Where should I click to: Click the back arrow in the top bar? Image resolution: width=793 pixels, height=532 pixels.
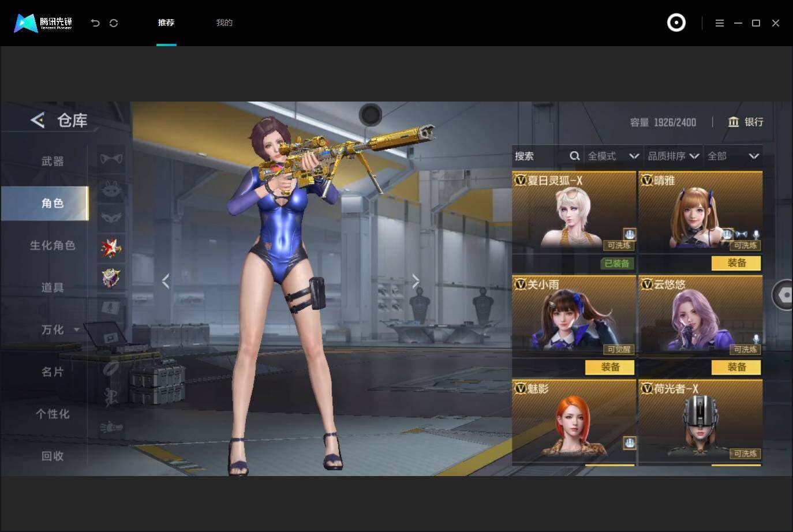pos(95,23)
